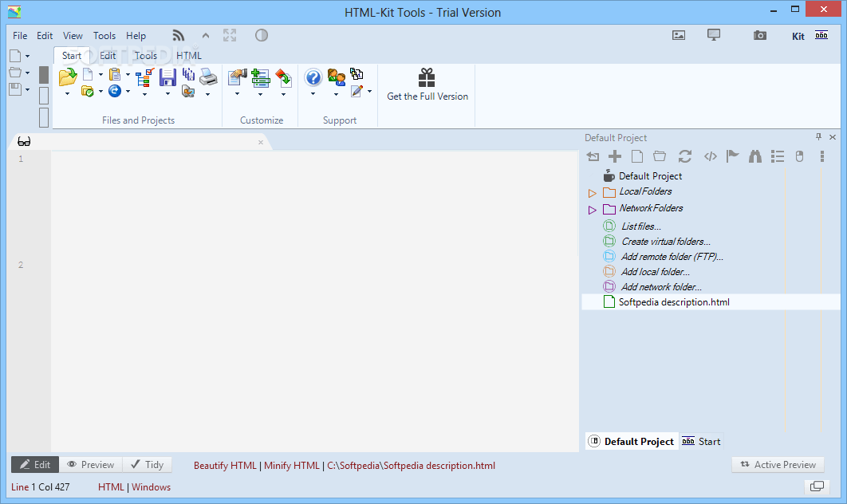This screenshot has width=847, height=504.
Task: Click the back arrow icon in project panel
Action: (x=593, y=156)
